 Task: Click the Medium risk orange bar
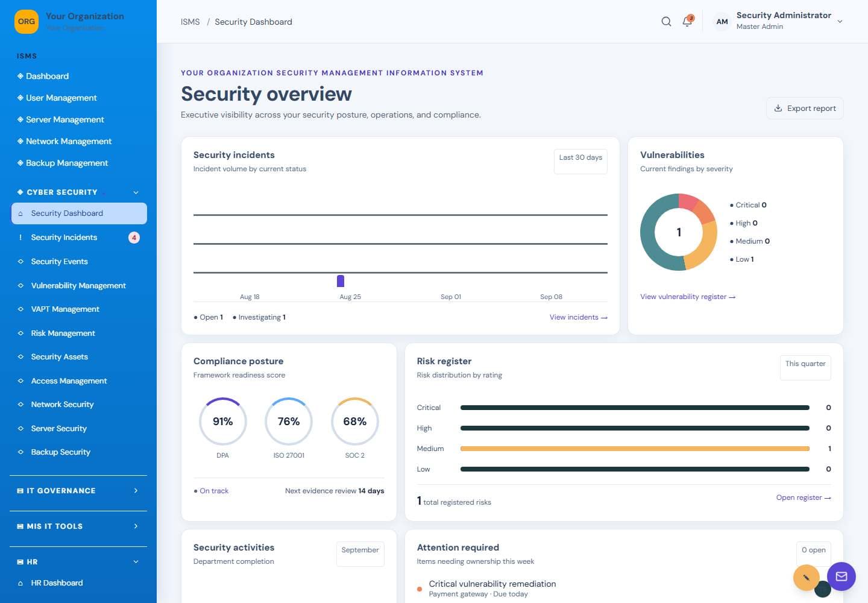(635, 449)
